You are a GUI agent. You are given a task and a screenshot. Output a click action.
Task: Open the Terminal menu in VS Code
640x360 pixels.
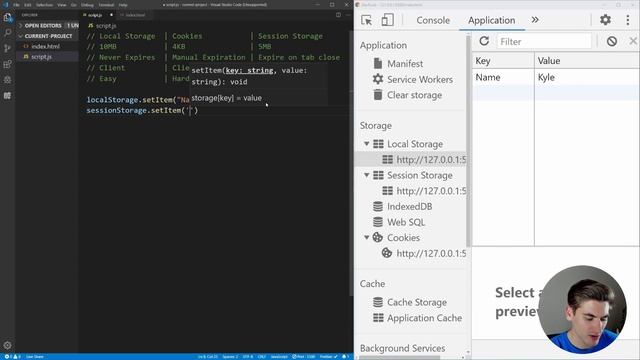[106, 5]
